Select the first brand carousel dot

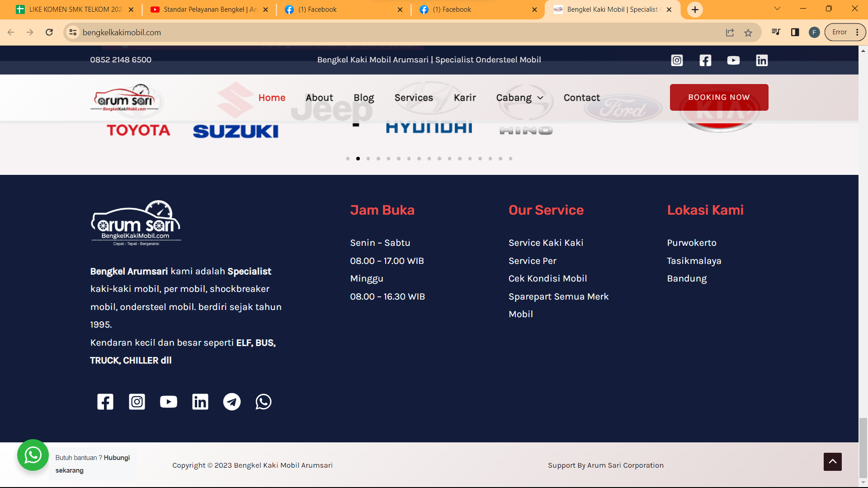tap(348, 159)
